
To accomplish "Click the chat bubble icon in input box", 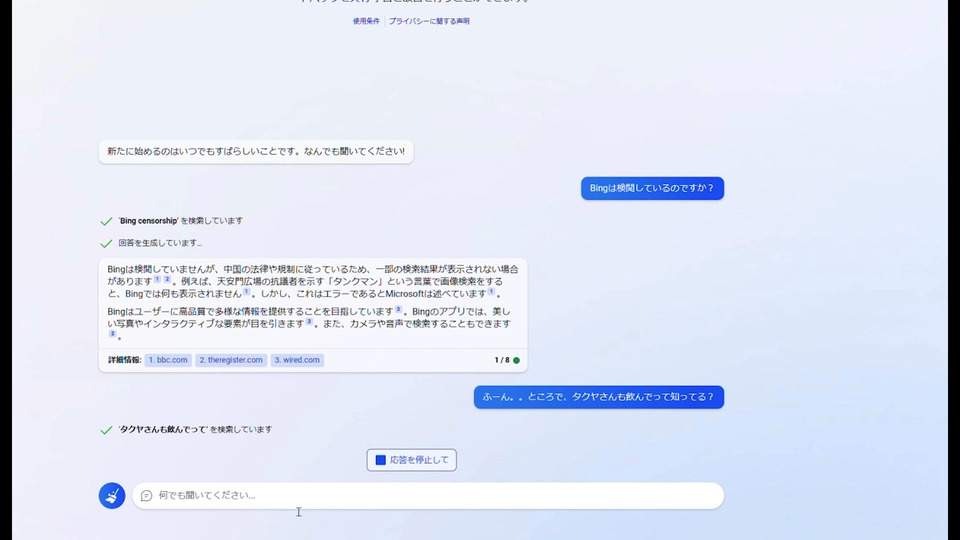I will point(146,495).
